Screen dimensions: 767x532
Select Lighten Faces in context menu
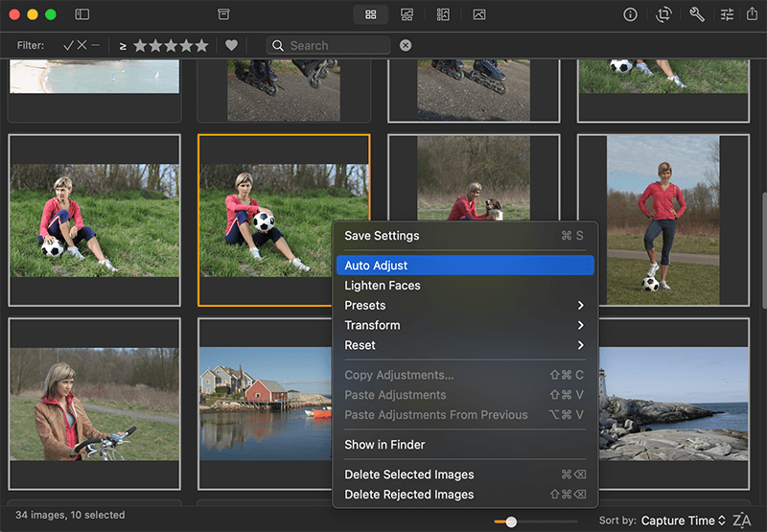465,285
